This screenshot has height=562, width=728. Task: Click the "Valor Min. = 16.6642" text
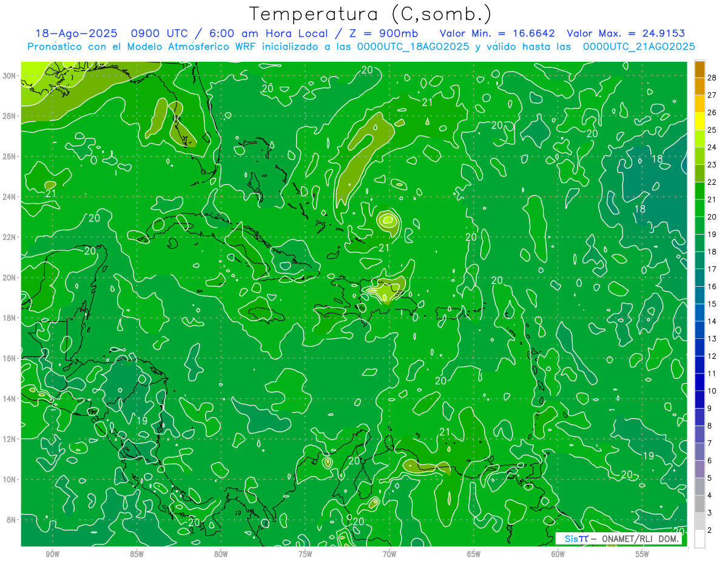coord(497,33)
